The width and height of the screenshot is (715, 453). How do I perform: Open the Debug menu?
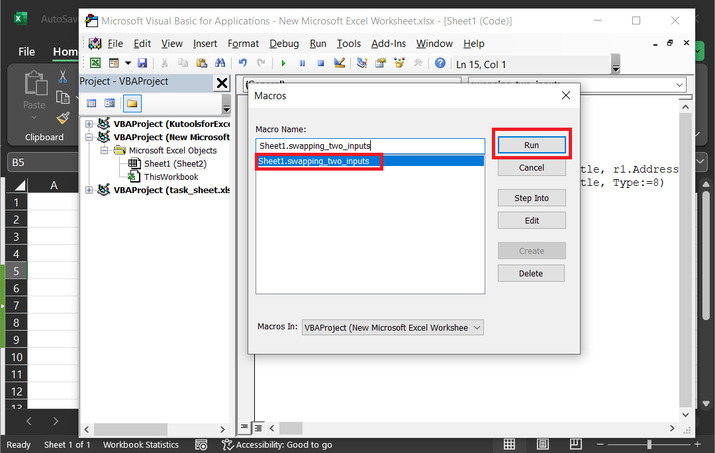(x=284, y=44)
